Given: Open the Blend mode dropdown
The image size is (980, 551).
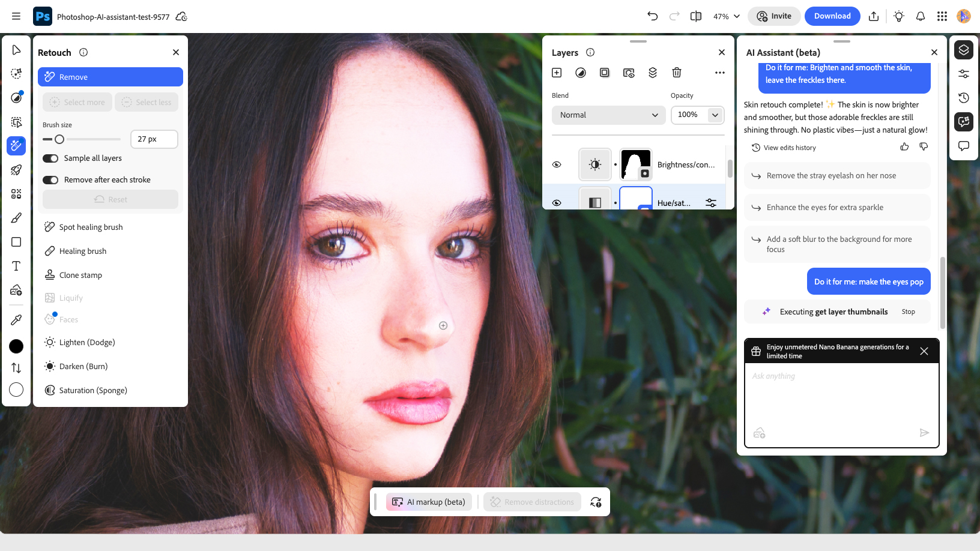Looking at the screenshot, I should tap(608, 115).
